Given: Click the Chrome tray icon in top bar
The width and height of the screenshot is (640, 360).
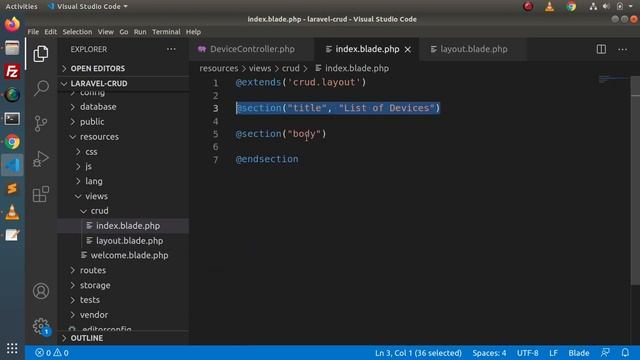Looking at the screenshot, I should (x=571, y=7).
